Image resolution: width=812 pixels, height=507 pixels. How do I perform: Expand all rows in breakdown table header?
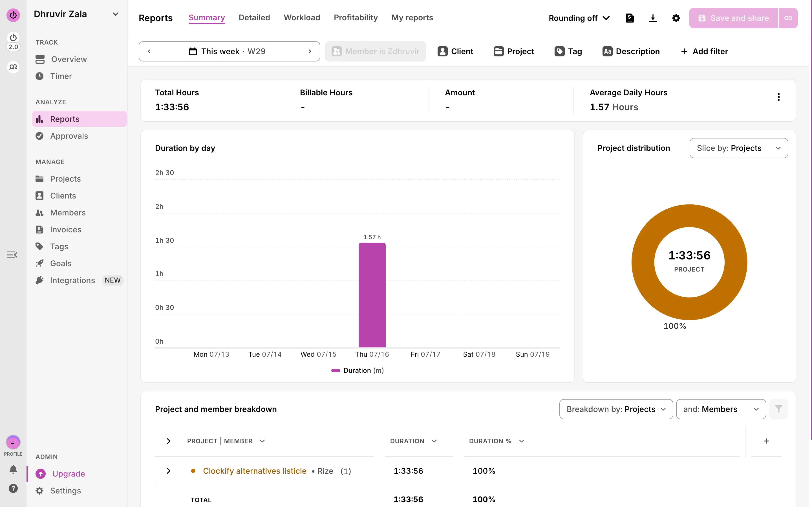169,441
